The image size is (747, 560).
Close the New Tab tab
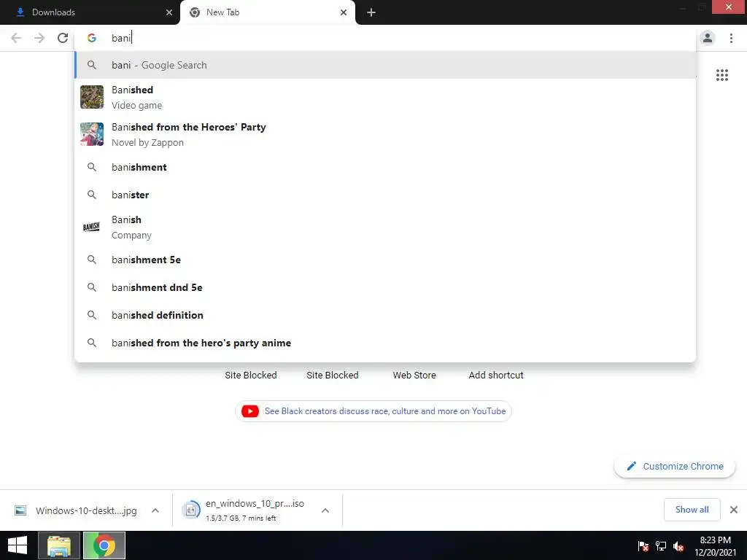343,12
